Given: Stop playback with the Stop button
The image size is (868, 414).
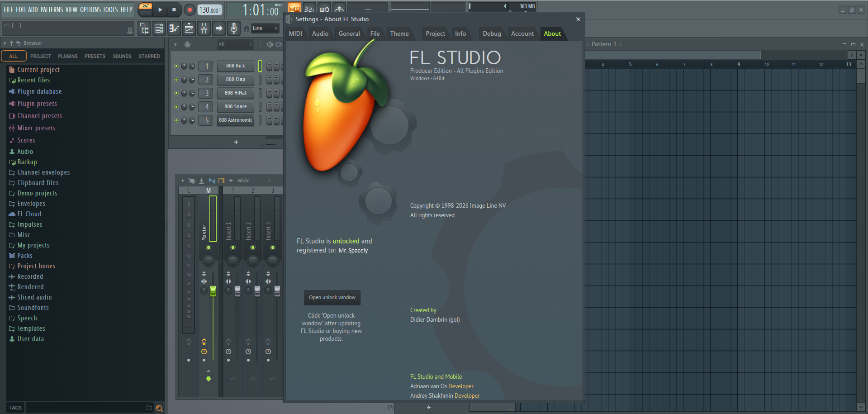Looking at the screenshot, I should [x=174, y=10].
